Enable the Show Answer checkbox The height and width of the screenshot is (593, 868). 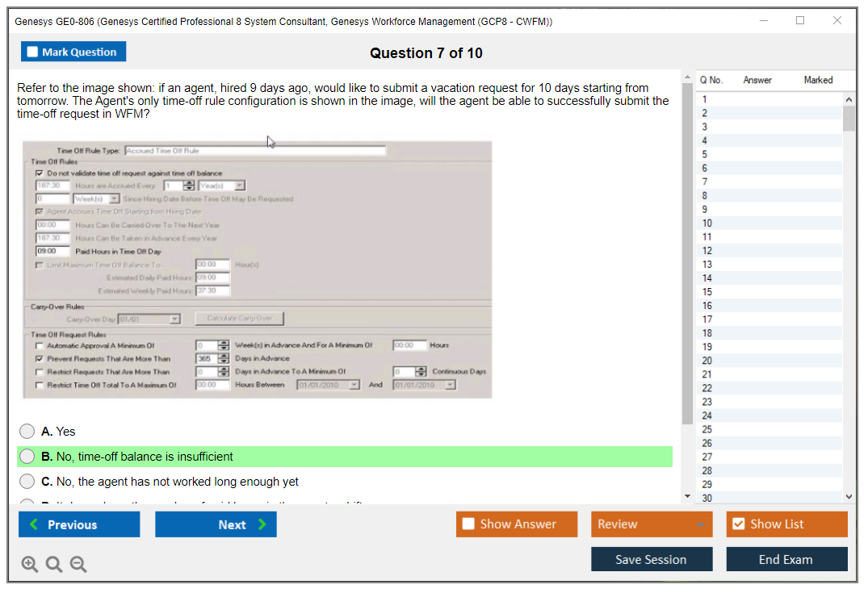(469, 524)
